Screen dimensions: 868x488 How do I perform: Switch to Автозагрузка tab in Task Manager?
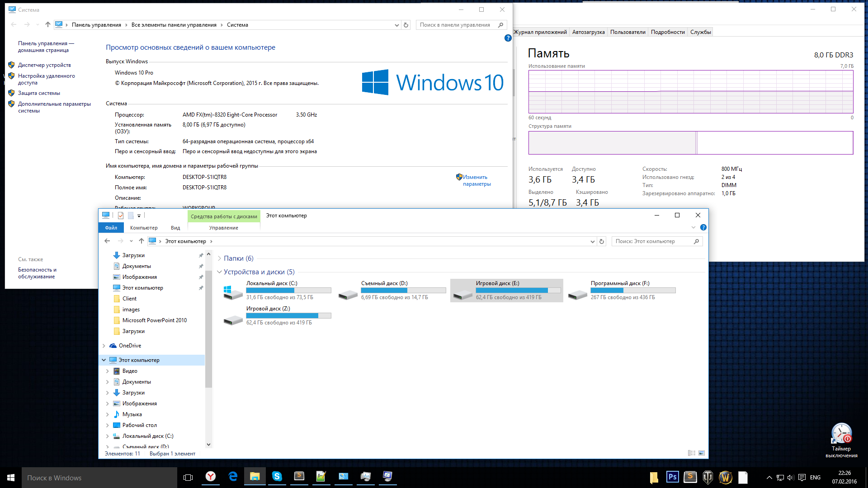point(588,32)
